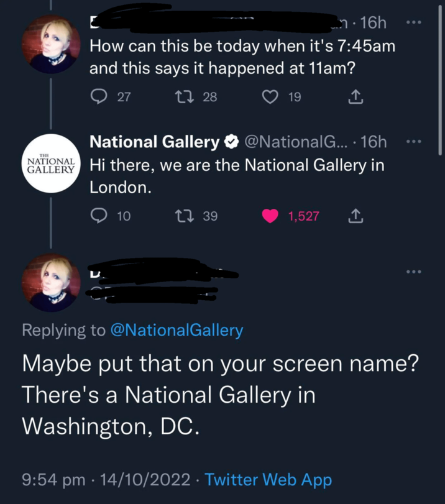445x504 pixels.
Task: Unlike the National Gallery tweet with 1,527 likes
Action: (x=270, y=216)
